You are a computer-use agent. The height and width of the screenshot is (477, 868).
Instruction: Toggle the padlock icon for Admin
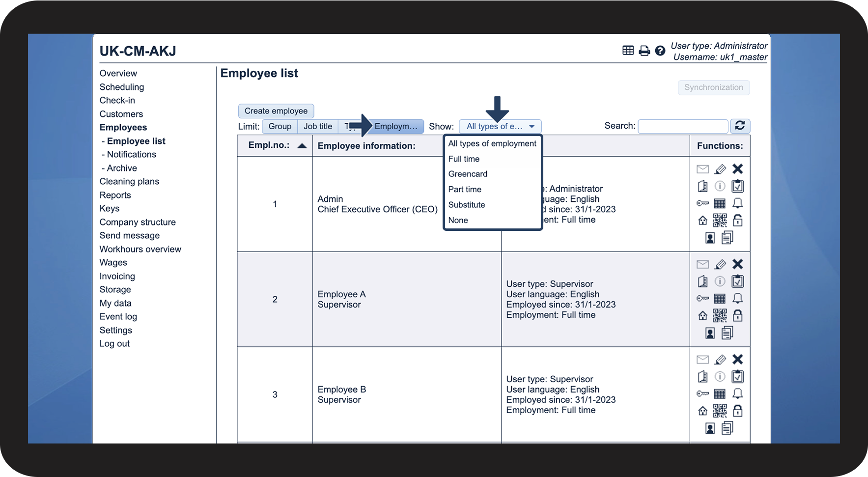tap(737, 220)
